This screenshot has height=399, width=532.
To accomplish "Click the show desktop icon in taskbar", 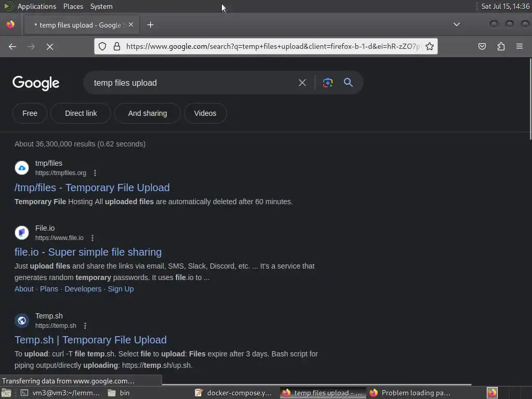I will pos(6,393).
